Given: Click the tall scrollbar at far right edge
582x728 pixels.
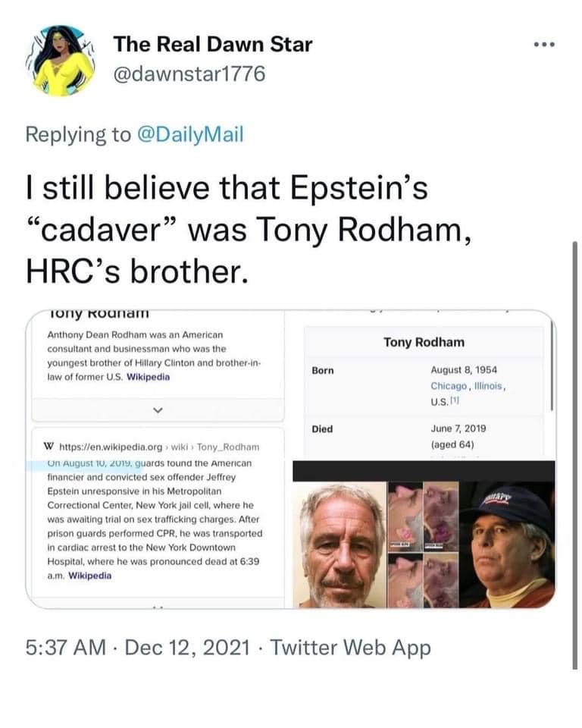Looking at the screenshot, I should 576,455.
